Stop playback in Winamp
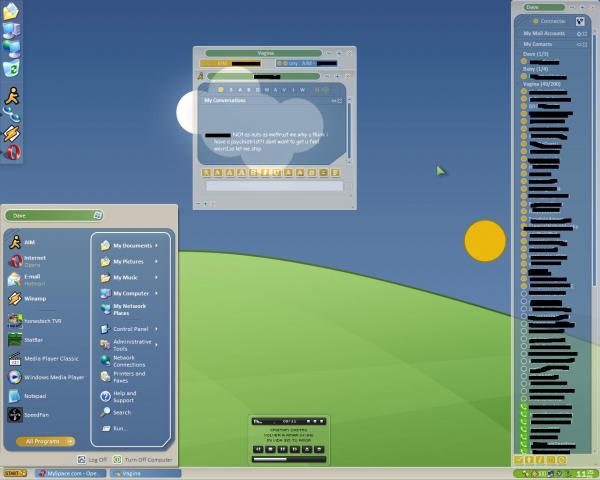The image size is (600, 480). point(271,449)
